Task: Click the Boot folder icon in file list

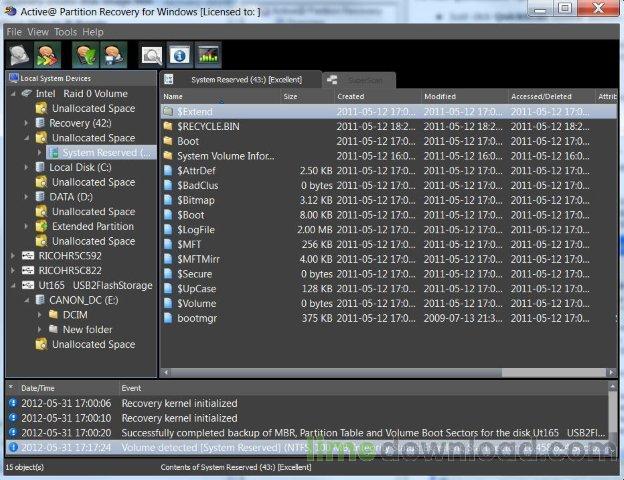Action: coord(168,141)
